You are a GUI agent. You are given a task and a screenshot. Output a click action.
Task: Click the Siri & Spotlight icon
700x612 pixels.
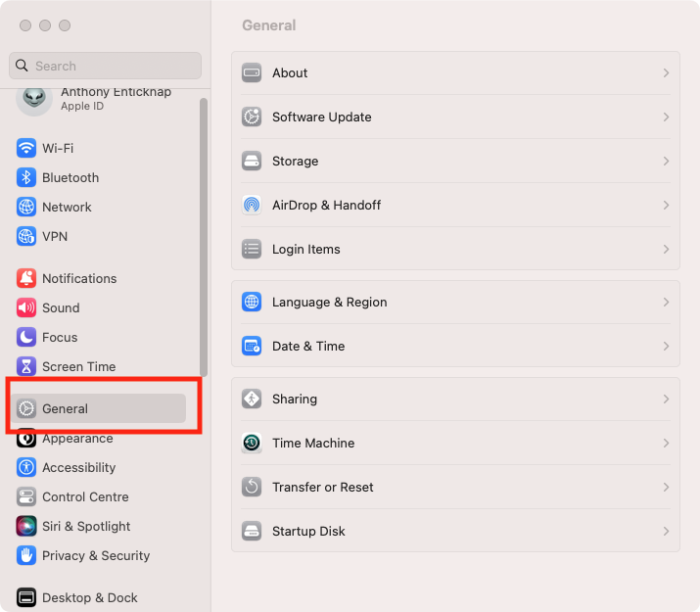(x=26, y=526)
